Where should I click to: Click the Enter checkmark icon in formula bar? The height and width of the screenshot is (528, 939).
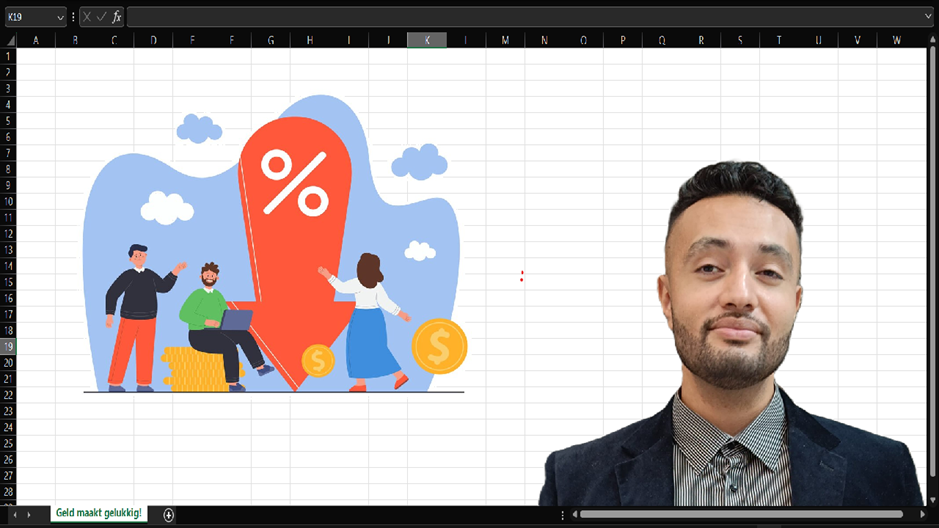(102, 17)
